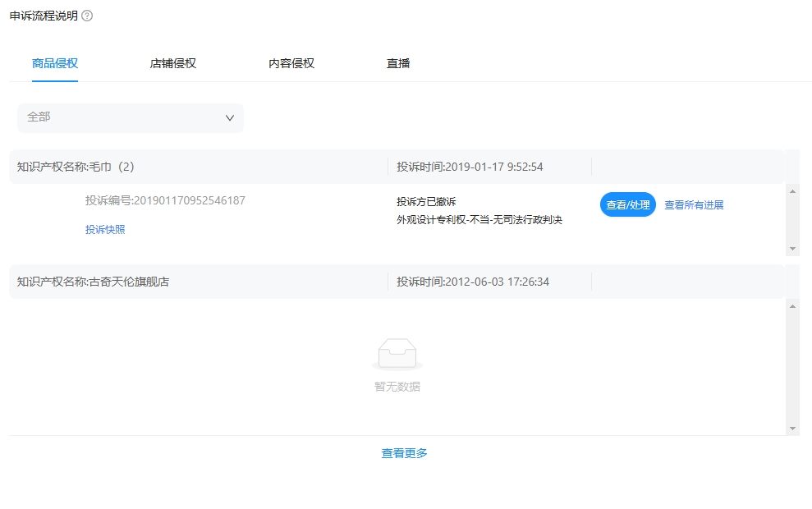812x509 pixels.
Task: Click the 投诉方已撤诉 status text
Action: pos(426,202)
